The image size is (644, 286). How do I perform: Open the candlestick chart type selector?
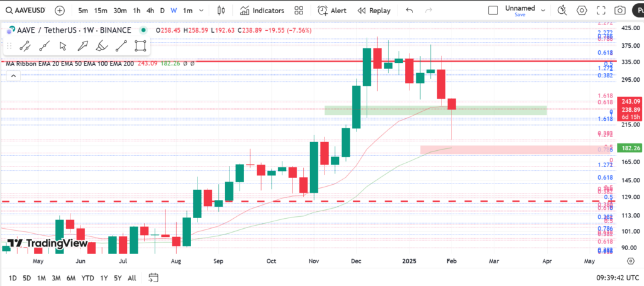coord(221,11)
